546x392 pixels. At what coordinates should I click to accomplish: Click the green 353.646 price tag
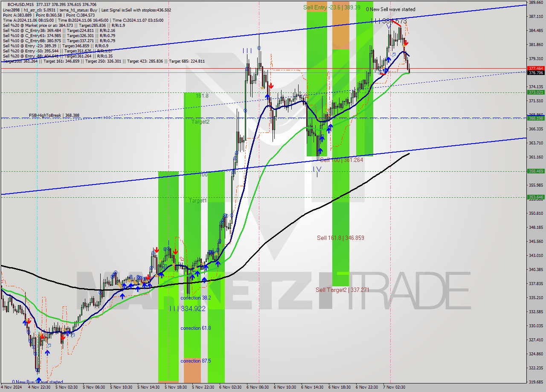[x=536, y=197]
